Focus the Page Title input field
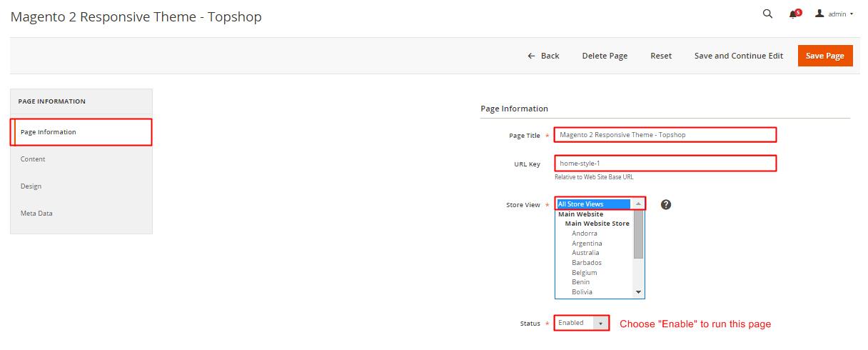 click(665, 134)
